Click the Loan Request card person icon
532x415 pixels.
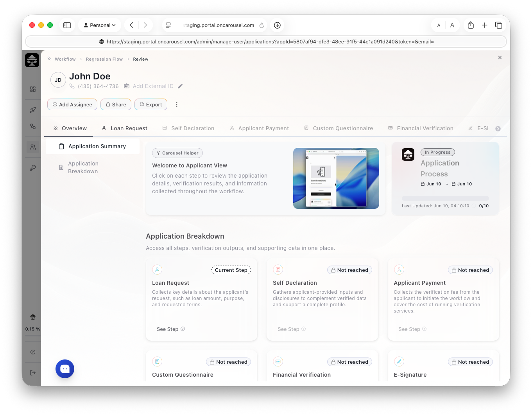click(157, 269)
